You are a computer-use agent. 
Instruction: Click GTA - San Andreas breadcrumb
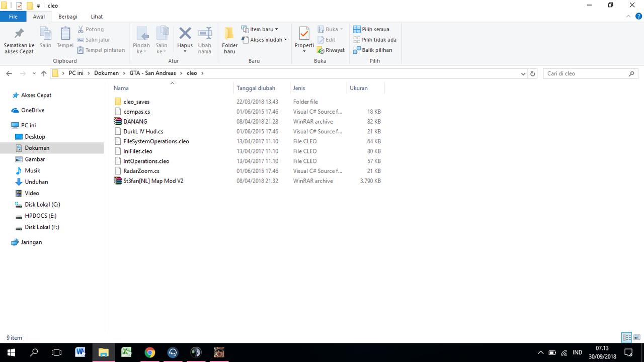pos(152,73)
